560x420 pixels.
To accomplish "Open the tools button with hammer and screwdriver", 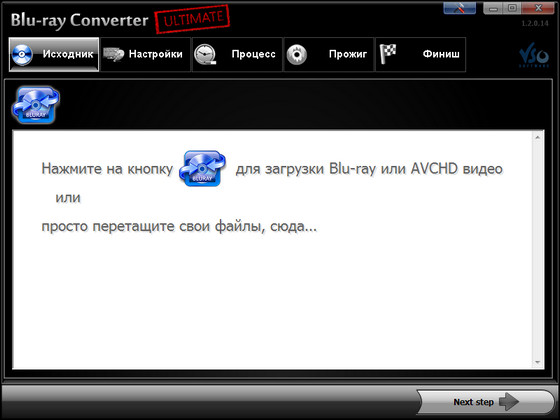I will pos(459,8).
